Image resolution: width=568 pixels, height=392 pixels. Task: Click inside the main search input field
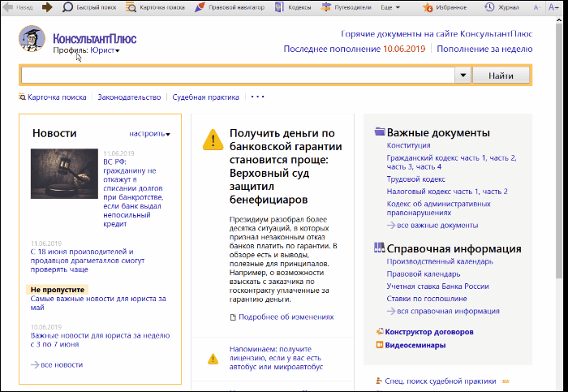(x=238, y=75)
